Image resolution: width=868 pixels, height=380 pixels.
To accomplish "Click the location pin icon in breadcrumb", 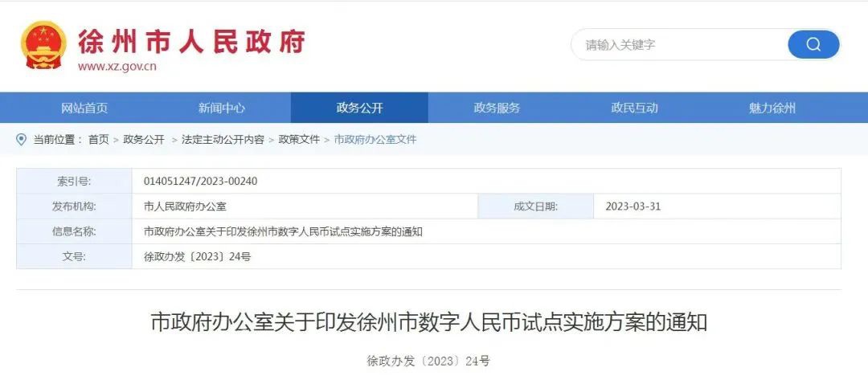I will click(21, 140).
